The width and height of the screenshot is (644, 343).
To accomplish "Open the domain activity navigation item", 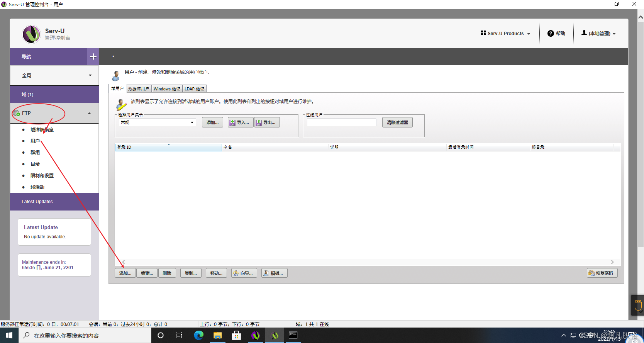I will (37, 187).
